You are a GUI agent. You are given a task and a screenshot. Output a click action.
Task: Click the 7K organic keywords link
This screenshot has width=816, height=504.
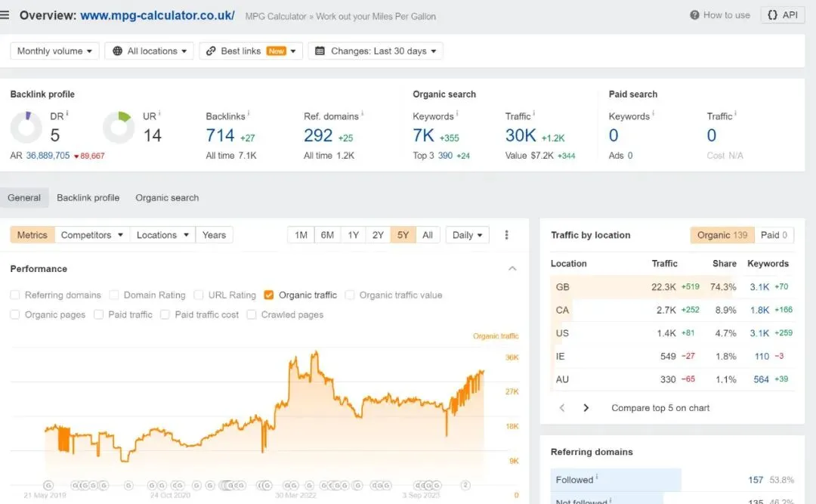click(x=423, y=135)
